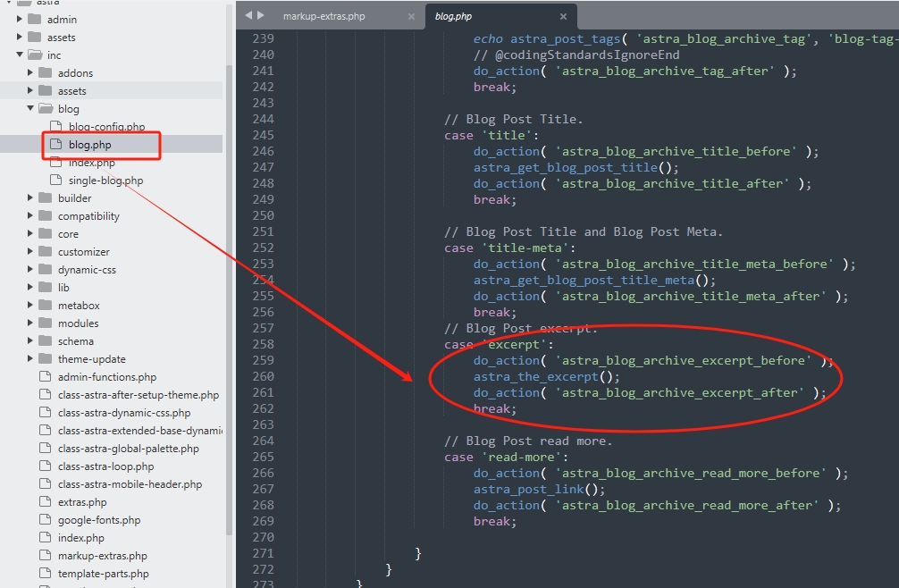The height and width of the screenshot is (588, 899).
Task: Close the blog.php tab
Action: pyautogui.click(x=563, y=17)
